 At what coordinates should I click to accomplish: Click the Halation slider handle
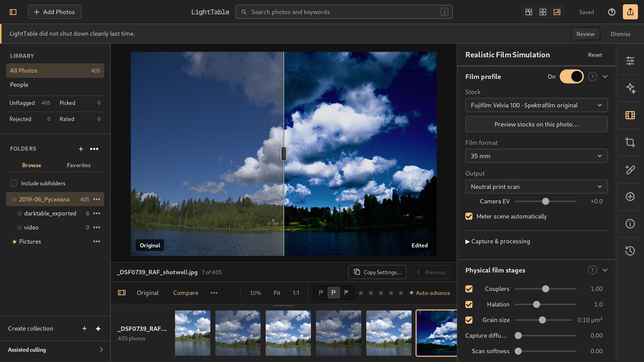(537, 304)
